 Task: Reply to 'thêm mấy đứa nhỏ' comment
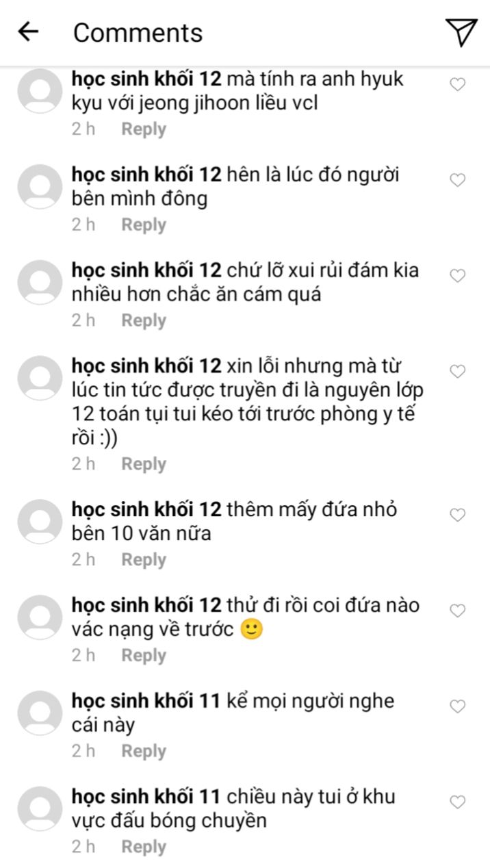[144, 560]
